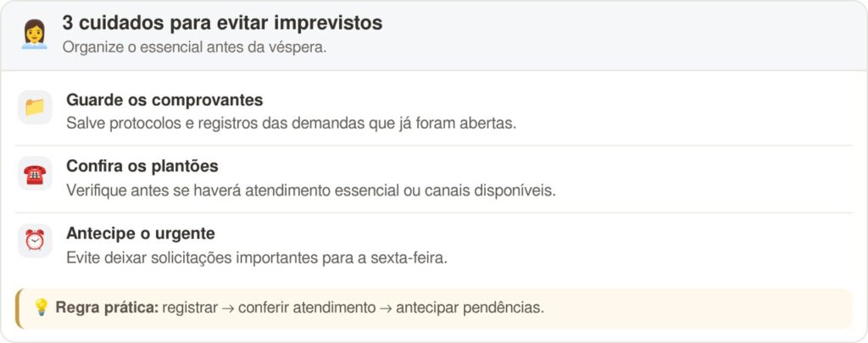Click the subtitle 'Organize o essencial antes da véspera'
This screenshot has width=868, height=343.
[x=194, y=47]
